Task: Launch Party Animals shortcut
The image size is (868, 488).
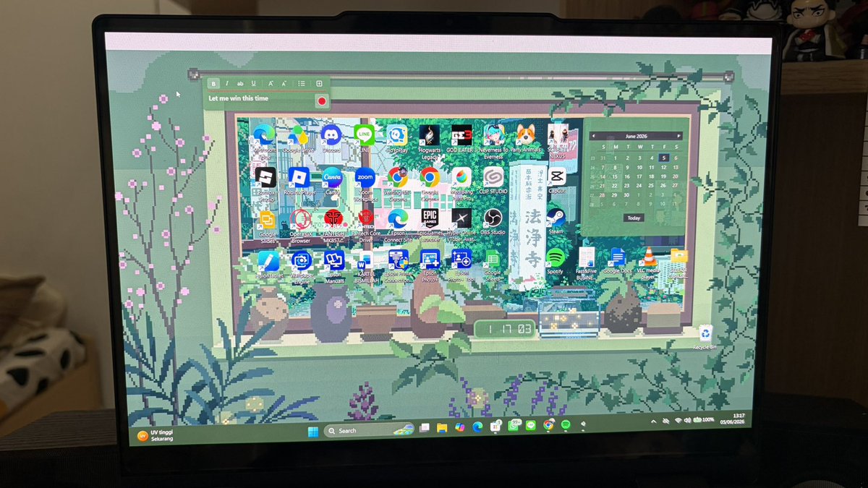Action: pos(526,139)
